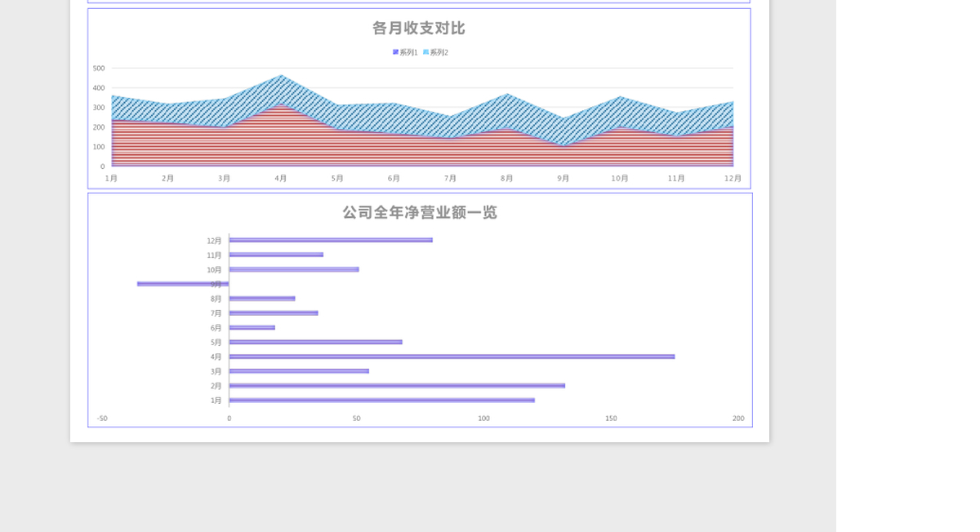Click the 2月 label on the area chart axis
Viewport: 980px width, 532px height.
coord(168,179)
